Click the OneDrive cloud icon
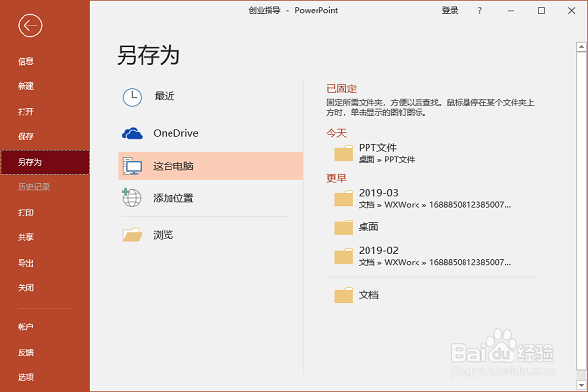The width and height of the screenshot is (588, 392). pos(132,132)
